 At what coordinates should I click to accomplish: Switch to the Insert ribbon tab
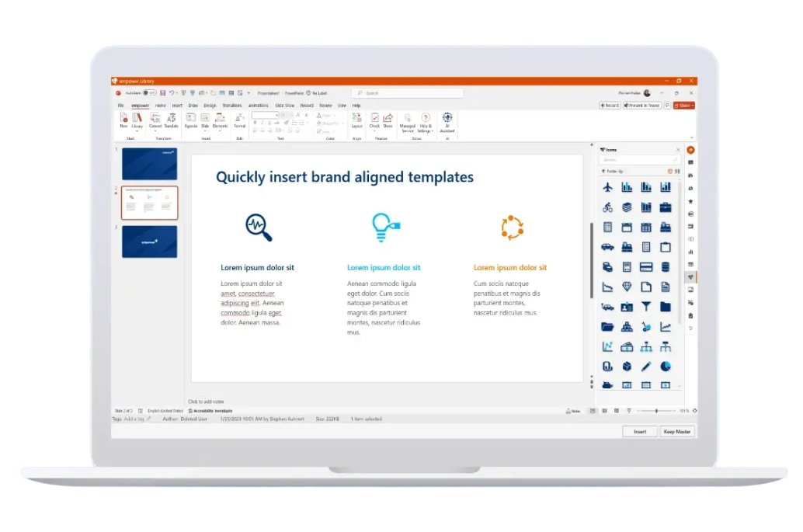click(177, 106)
